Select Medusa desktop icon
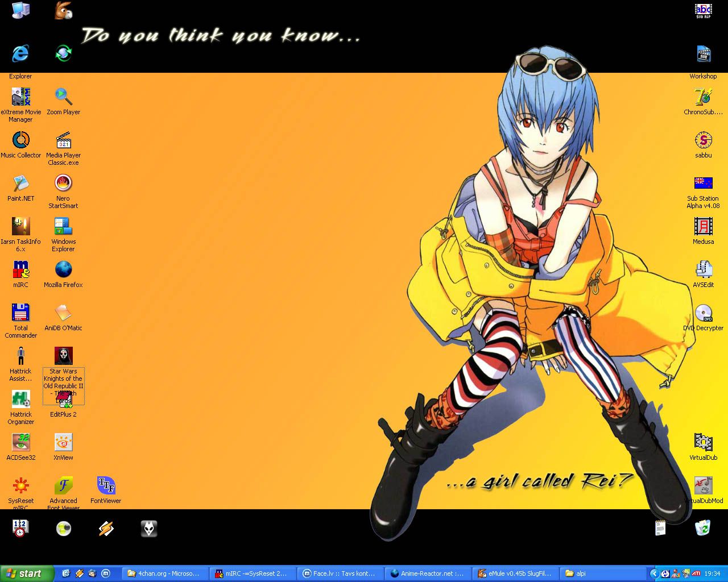The width and height of the screenshot is (728, 582). point(704,226)
